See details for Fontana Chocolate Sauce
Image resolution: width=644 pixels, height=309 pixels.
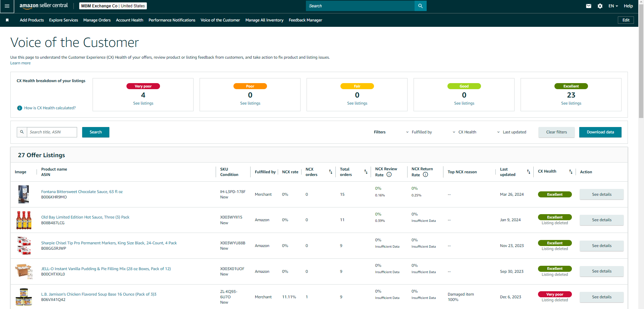(x=602, y=194)
